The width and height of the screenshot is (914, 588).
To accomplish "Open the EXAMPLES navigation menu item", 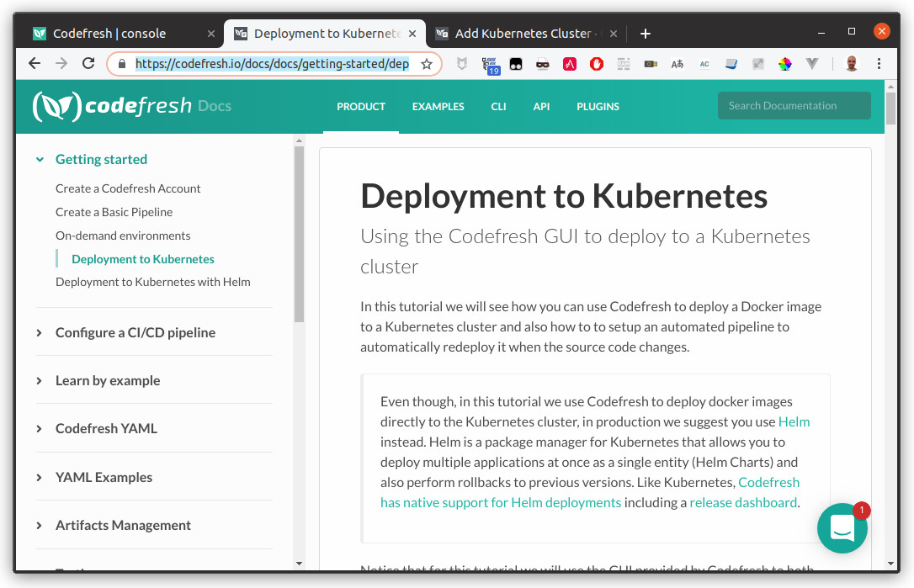I will (438, 107).
